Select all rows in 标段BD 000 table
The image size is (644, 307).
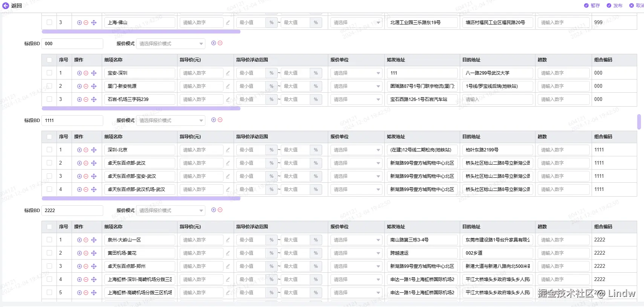click(49, 60)
